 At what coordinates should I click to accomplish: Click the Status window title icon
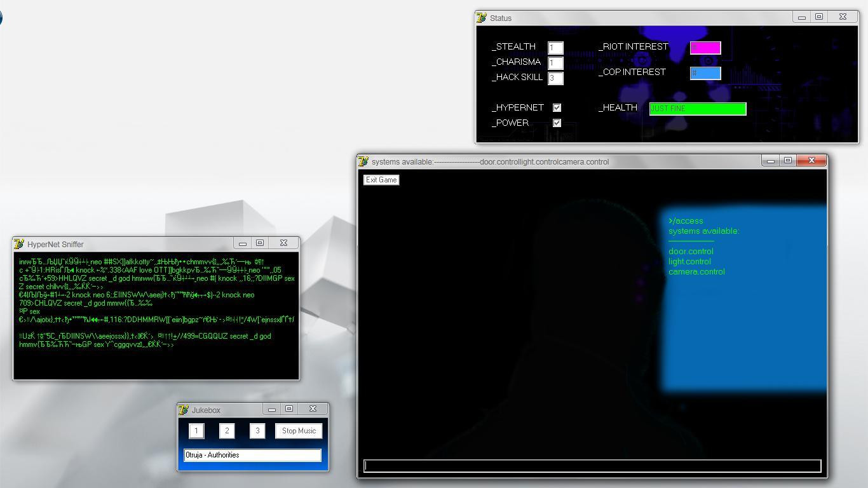click(x=482, y=18)
